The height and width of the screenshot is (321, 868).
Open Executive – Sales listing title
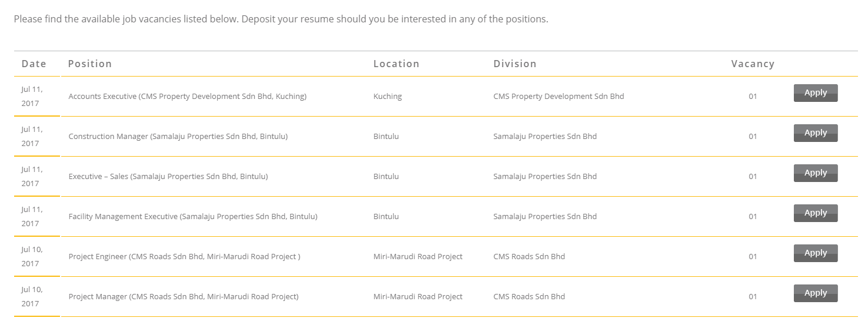tap(168, 177)
